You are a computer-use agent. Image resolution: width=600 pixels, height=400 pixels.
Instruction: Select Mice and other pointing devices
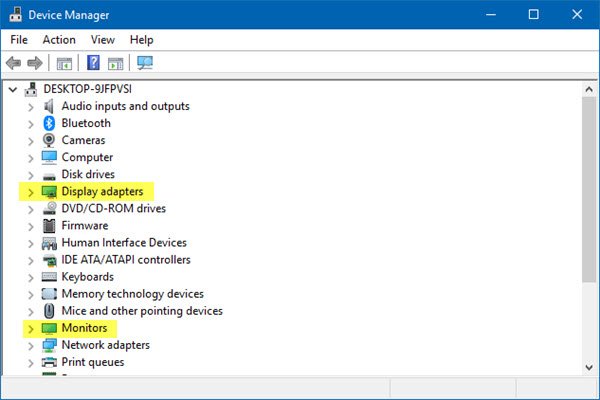(142, 311)
